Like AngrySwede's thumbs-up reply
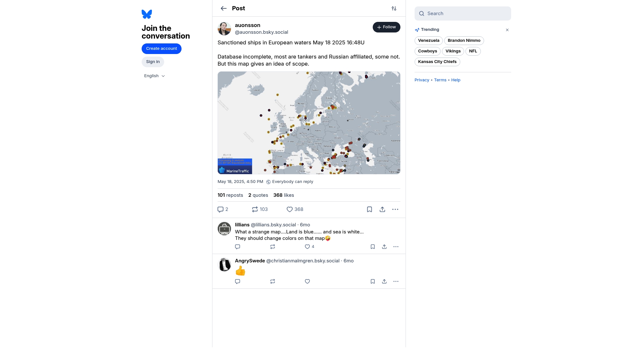618x364 pixels. 307,281
